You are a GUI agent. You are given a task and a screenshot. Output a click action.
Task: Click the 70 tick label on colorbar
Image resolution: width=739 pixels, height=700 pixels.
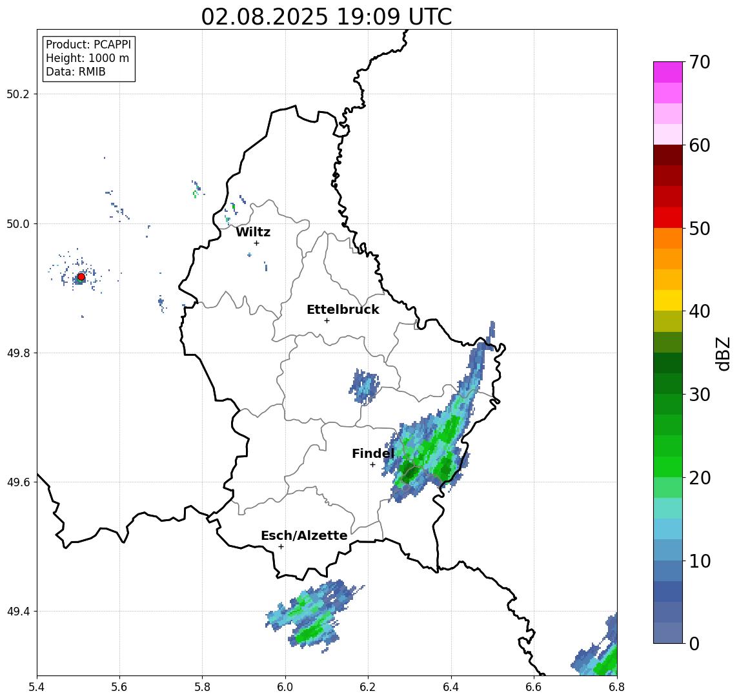pyautogui.click(x=700, y=62)
